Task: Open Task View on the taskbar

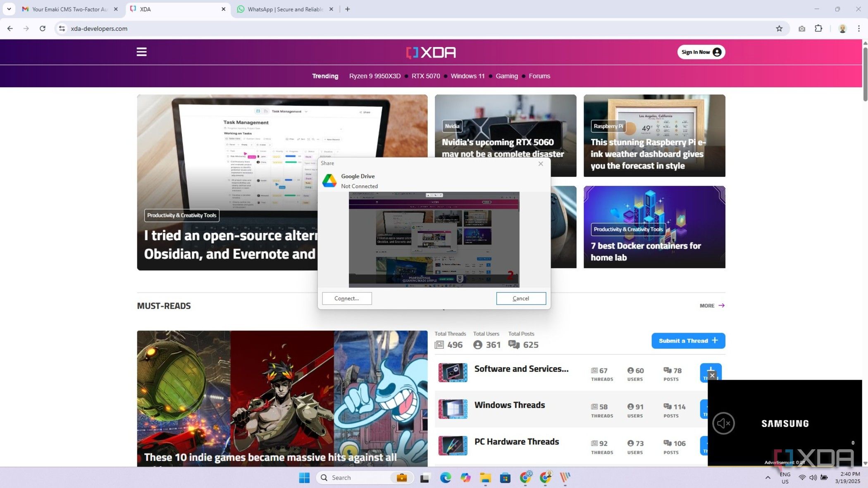Action: click(x=424, y=478)
